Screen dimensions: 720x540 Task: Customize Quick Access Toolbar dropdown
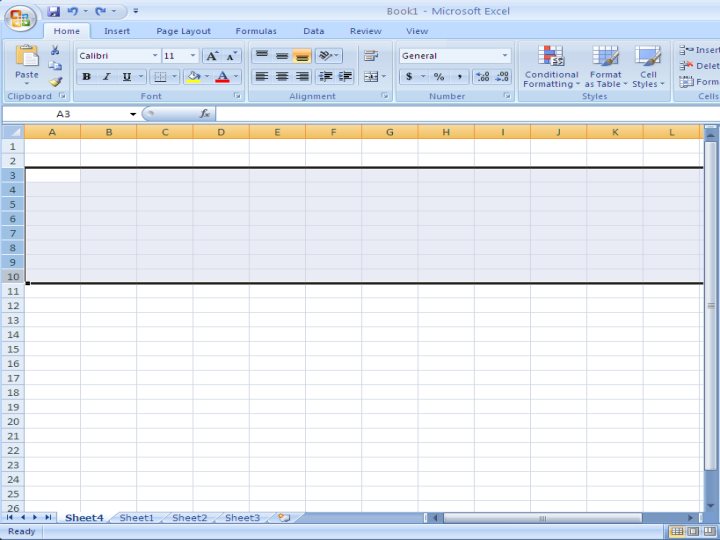pyautogui.click(x=135, y=11)
